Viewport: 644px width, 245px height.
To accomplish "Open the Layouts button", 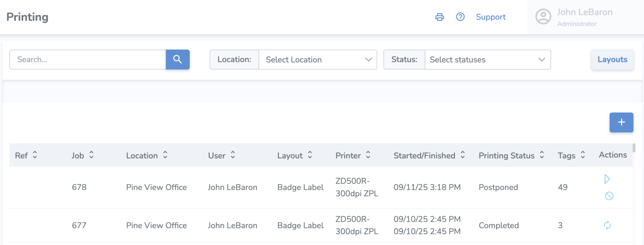I will [x=612, y=60].
